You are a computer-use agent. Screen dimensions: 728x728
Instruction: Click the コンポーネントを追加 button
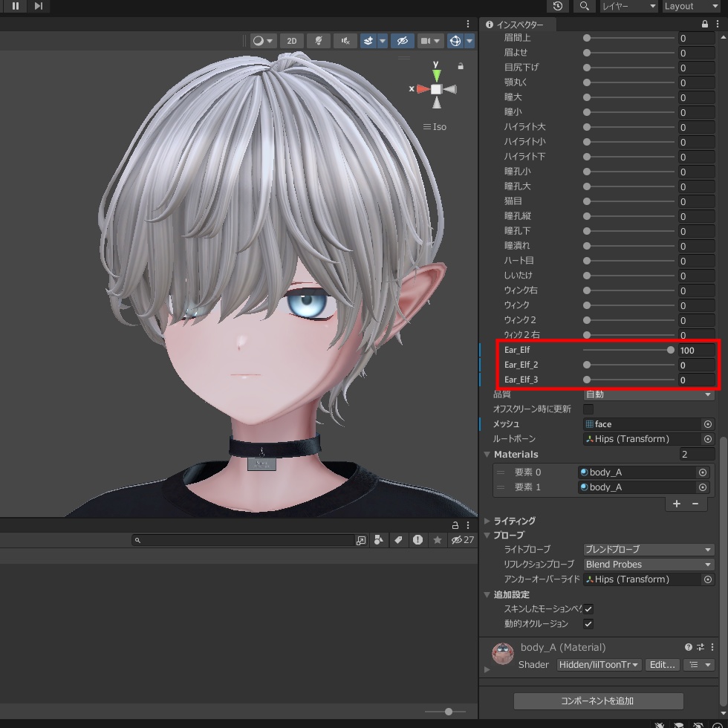tap(598, 701)
